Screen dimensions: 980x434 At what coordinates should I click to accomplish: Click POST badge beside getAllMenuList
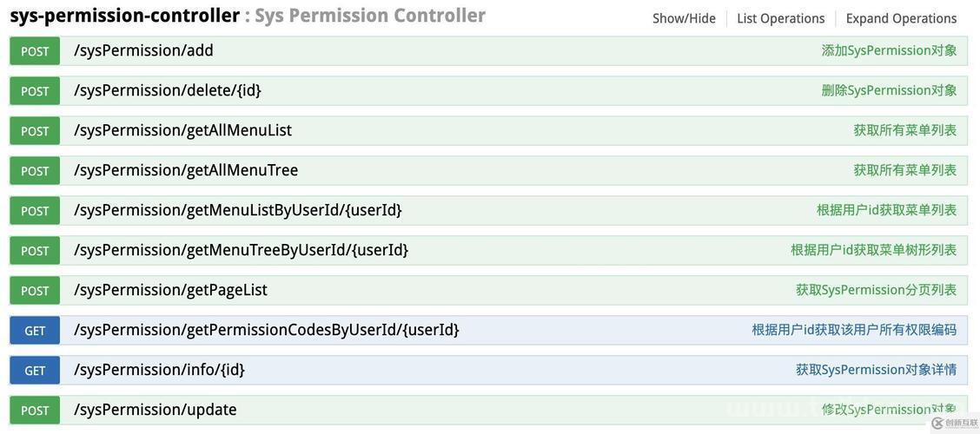pyautogui.click(x=35, y=131)
